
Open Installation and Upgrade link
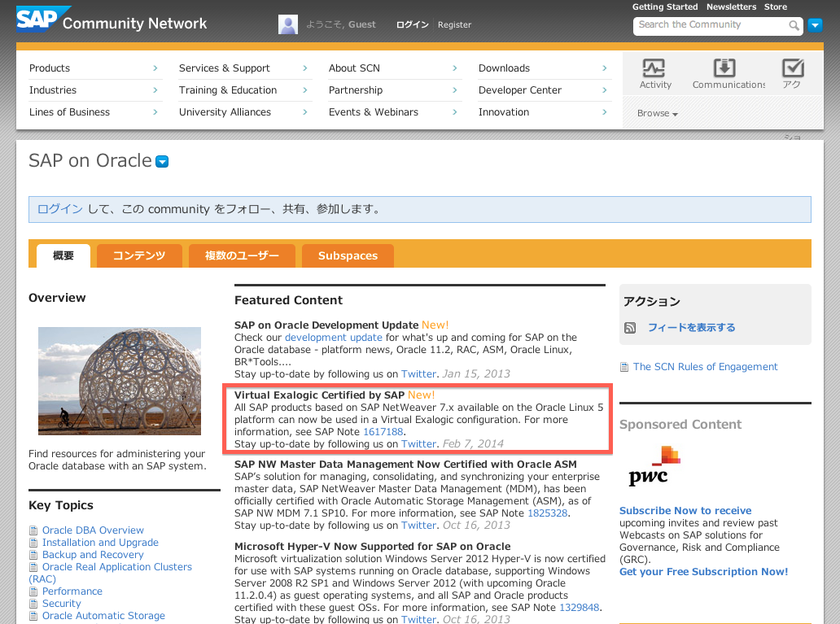pos(100,543)
